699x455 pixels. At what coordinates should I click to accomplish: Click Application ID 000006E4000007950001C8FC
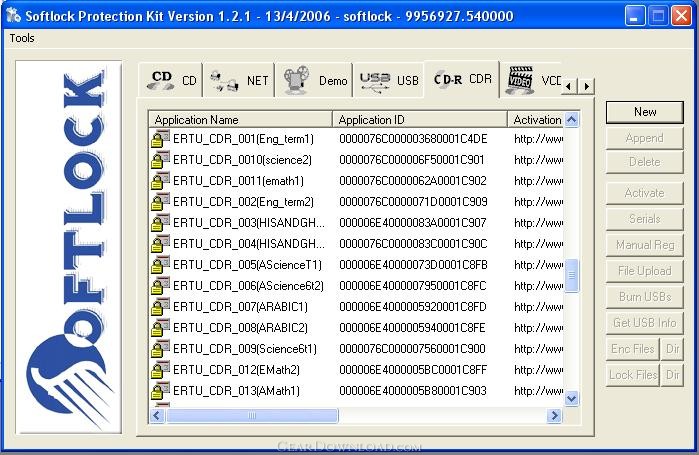(413, 286)
